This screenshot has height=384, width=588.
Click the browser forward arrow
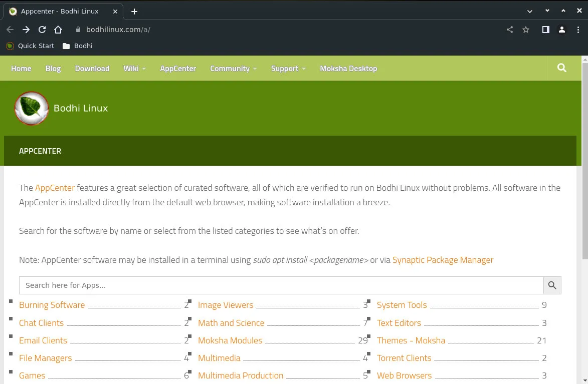coord(26,30)
